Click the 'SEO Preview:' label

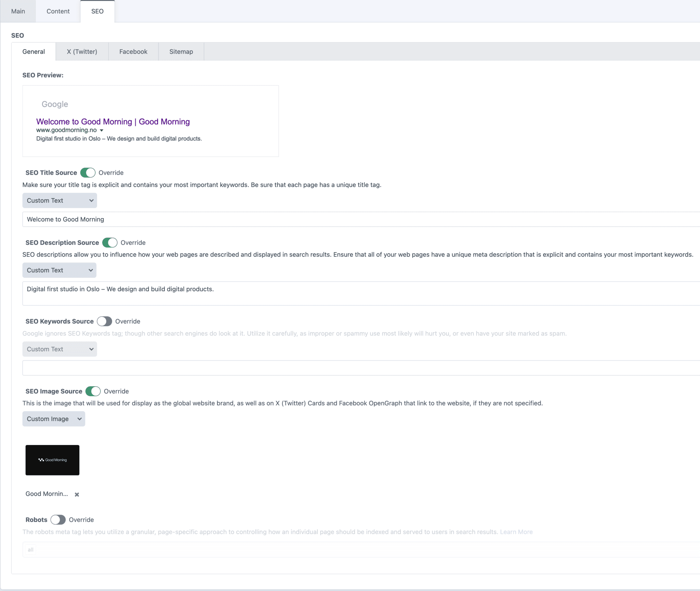click(x=43, y=75)
